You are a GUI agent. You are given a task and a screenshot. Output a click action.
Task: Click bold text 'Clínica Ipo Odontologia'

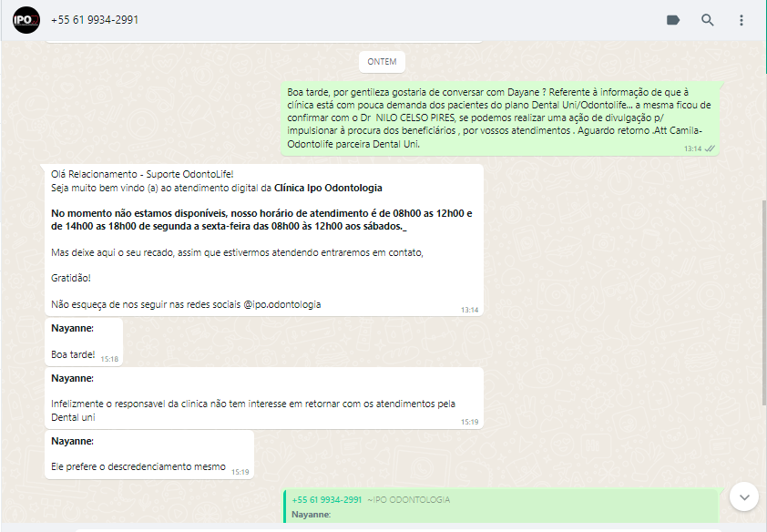pos(328,188)
